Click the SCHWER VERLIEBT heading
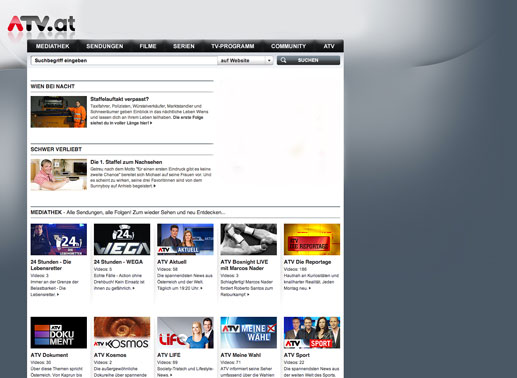The width and height of the screenshot is (517, 378). 56,149
